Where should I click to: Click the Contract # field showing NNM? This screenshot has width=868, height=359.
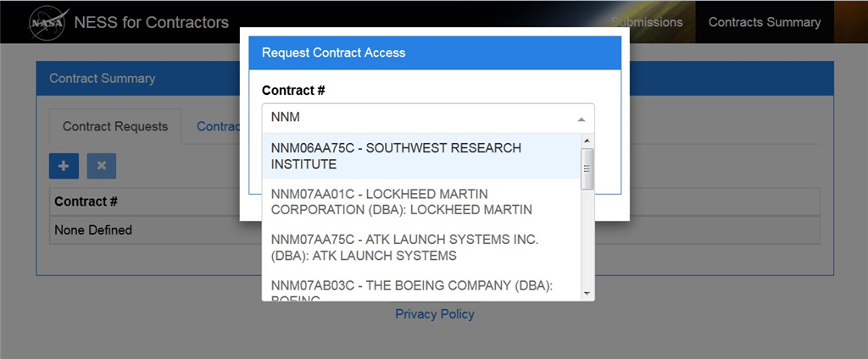coord(415,118)
